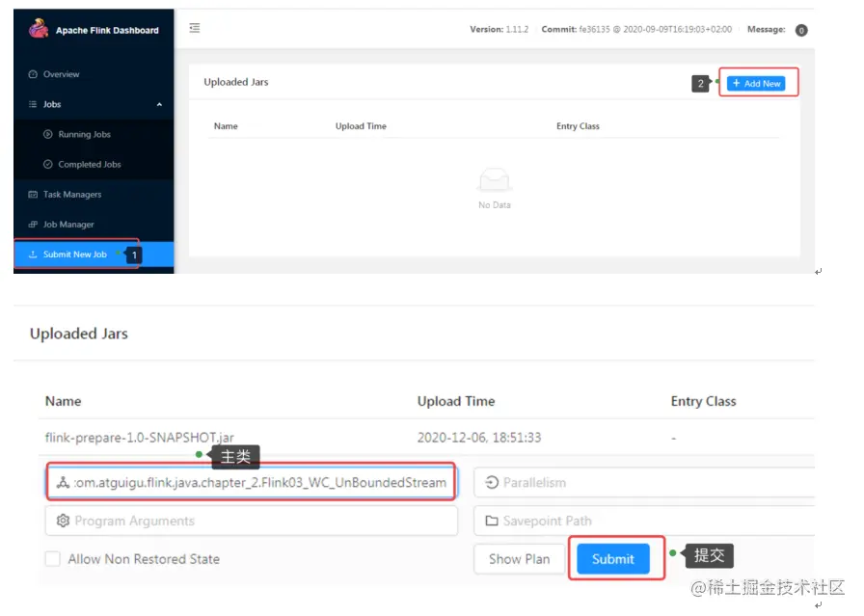Click the Add New button
864x616 pixels.
click(756, 83)
